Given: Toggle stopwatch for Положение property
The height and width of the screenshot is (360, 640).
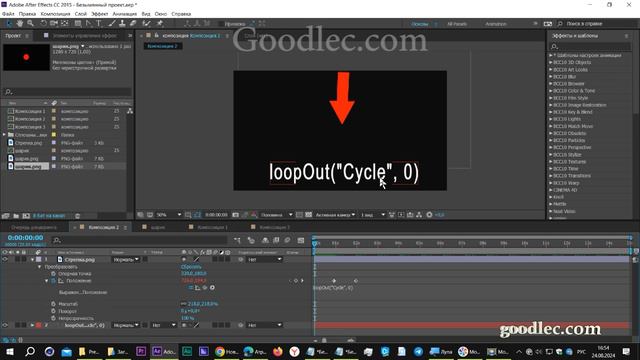Looking at the screenshot, I should [53, 281].
